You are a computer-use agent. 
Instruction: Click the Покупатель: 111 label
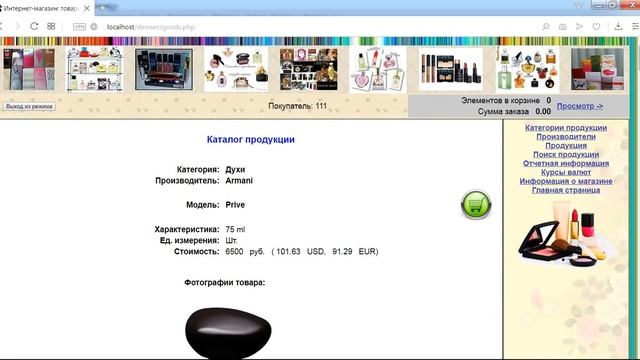pyautogui.click(x=298, y=106)
